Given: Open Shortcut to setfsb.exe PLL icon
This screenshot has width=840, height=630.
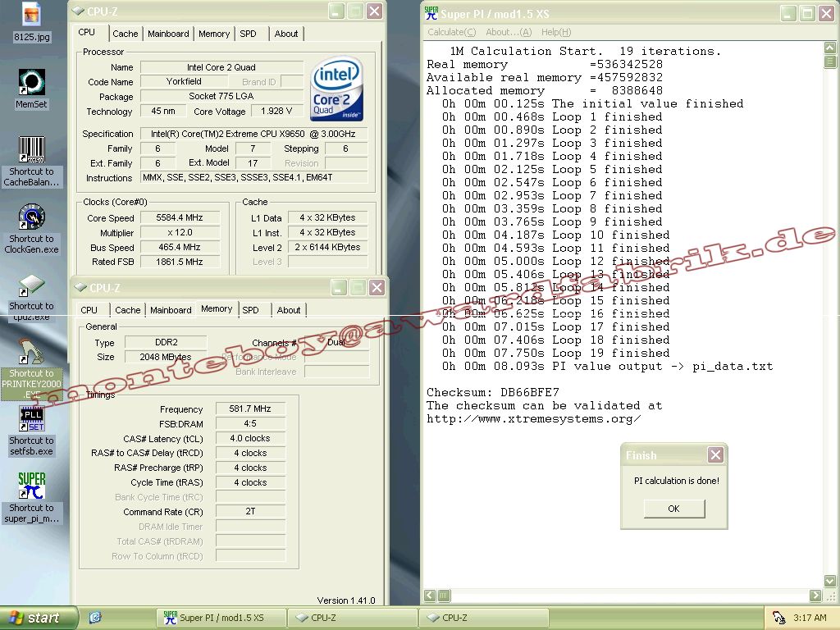Looking at the screenshot, I should [x=32, y=419].
